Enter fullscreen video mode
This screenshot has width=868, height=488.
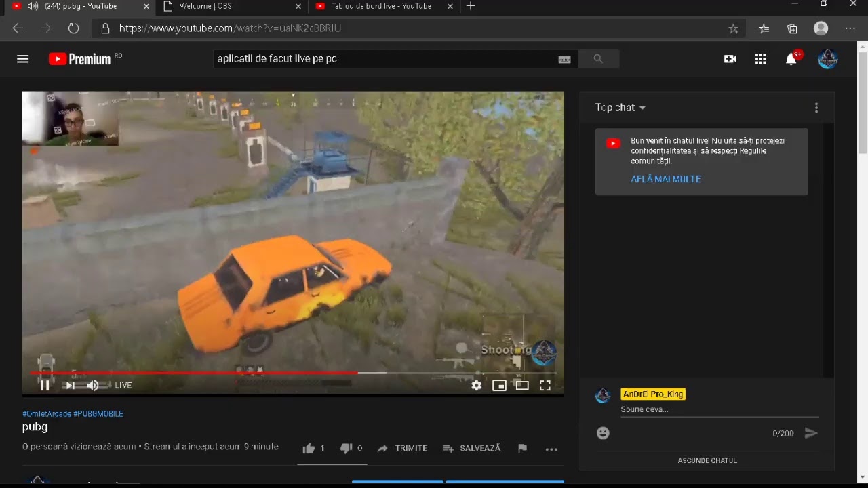545,385
